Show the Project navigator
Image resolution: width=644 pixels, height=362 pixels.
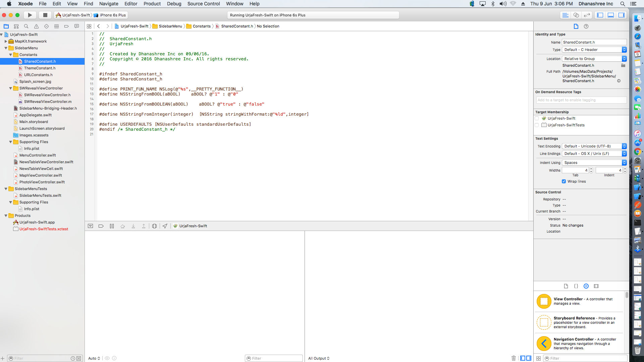(x=6, y=26)
